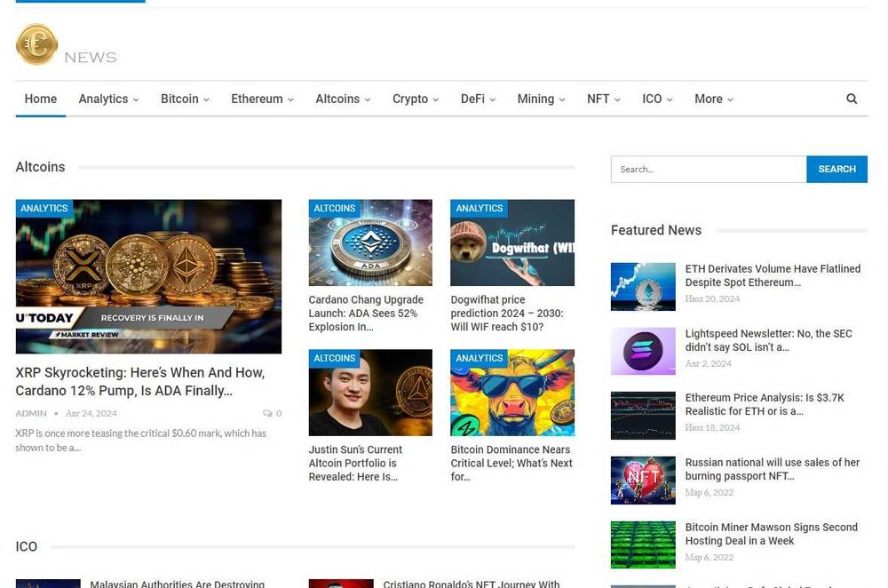Expand the Mining dropdown chevron
Screen dimensions: 888x588
coord(562,99)
